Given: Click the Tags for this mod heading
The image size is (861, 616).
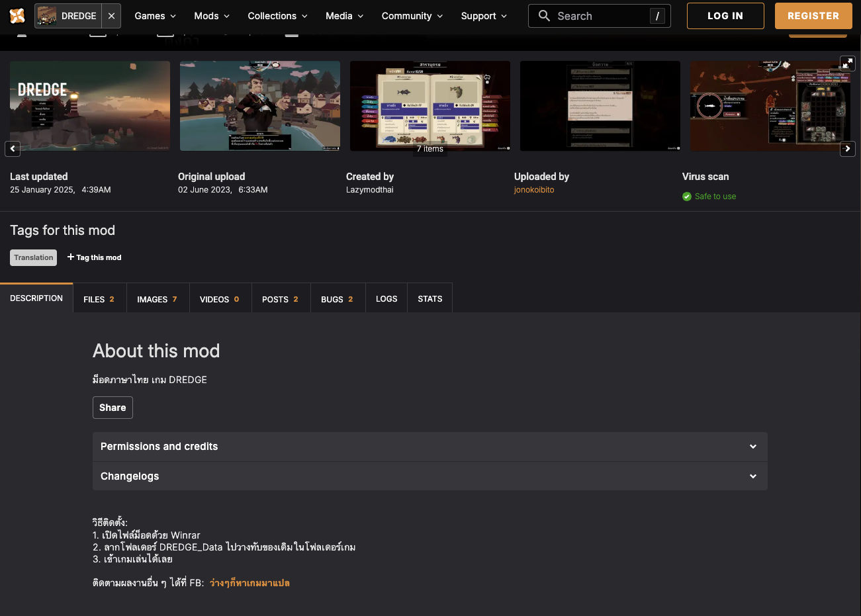Looking at the screenshot, I should coord(63,230).
